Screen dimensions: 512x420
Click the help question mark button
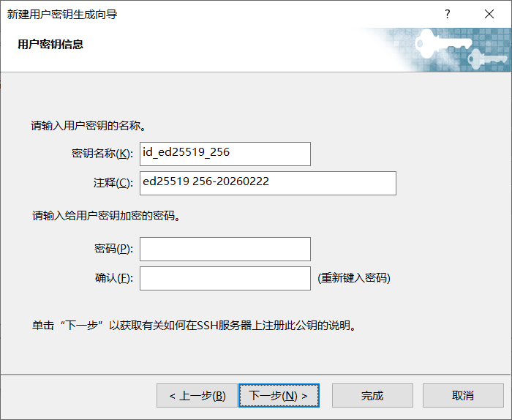tap(447, 14)
